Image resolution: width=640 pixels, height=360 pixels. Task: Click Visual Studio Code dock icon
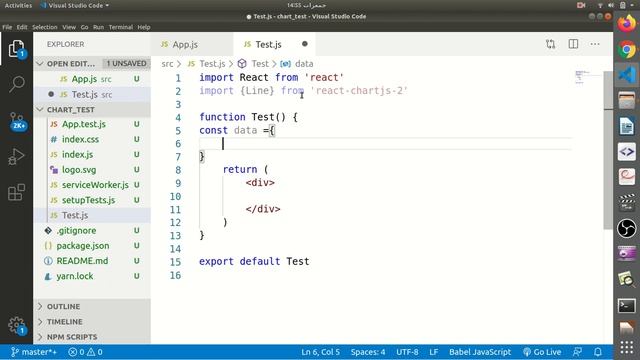tap(627, 75)
